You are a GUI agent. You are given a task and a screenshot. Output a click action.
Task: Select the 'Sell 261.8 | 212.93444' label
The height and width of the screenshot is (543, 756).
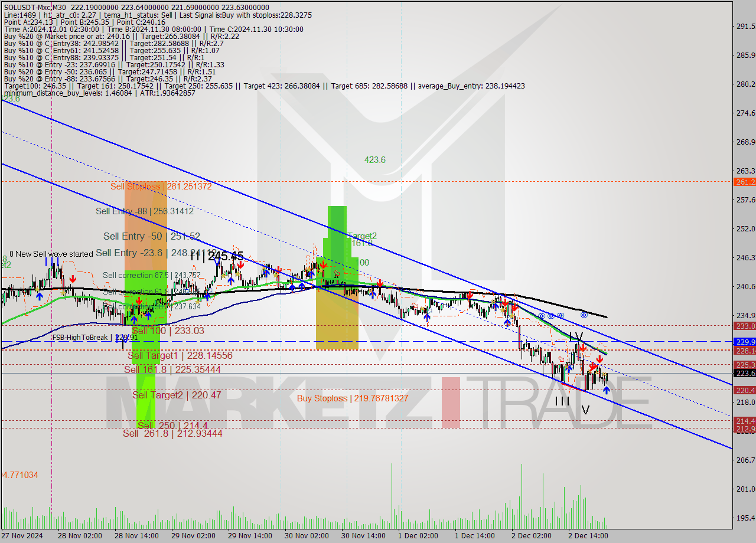pyautogui.click(x=172, y=433)
